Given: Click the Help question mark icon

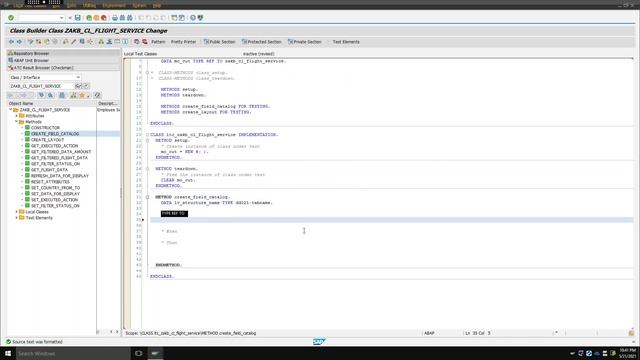Looking at the screenshot, I should (193, 18).
